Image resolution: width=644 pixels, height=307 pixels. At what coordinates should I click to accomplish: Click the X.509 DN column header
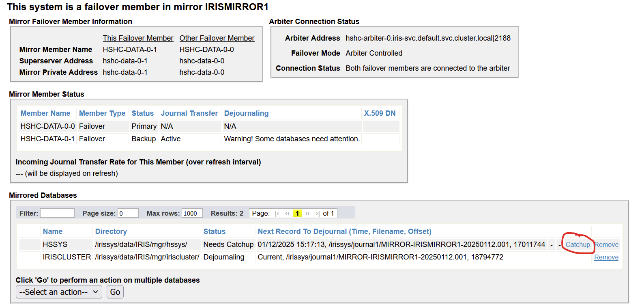tap(380, 113)
